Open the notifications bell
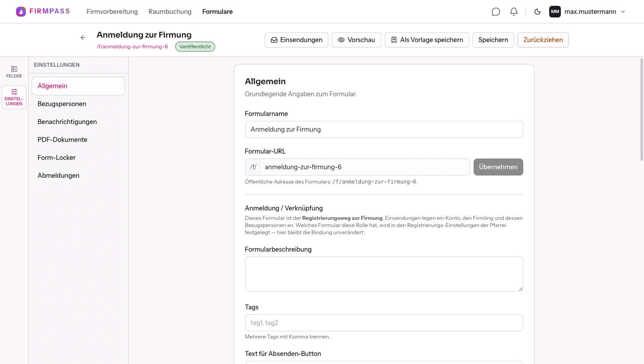This screenshot has height=364, width=644. click(x=514, y=12)
